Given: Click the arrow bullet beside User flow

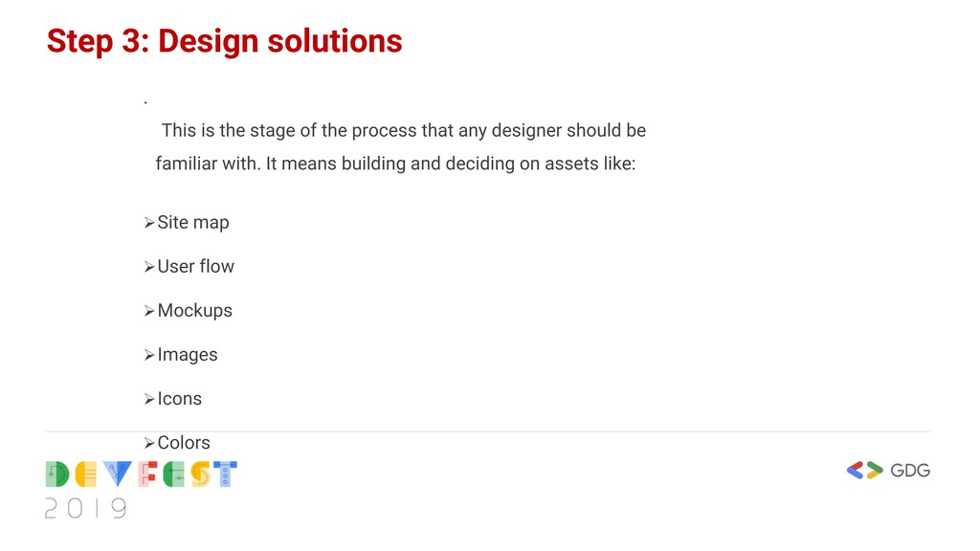Looking at the screenshot, I should click(148, 268).
